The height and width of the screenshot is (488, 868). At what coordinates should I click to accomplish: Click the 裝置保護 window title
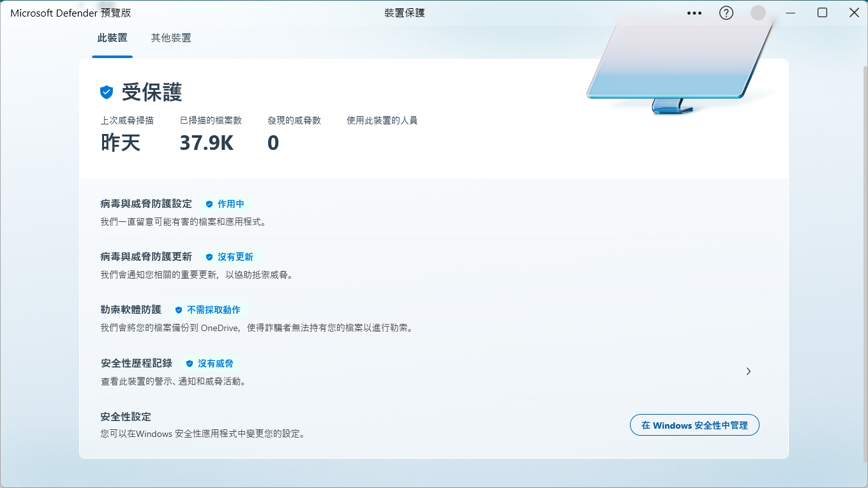[405, 13]
